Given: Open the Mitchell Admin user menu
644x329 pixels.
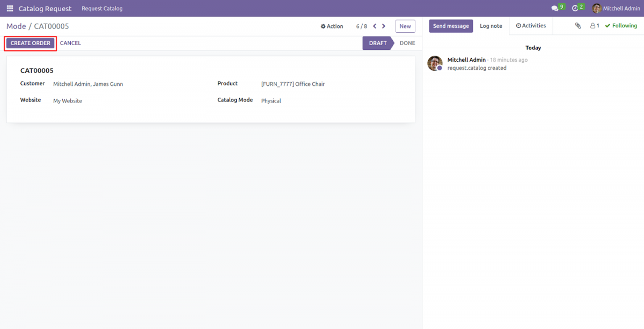Looking at the screenshot, I should 616,8.
